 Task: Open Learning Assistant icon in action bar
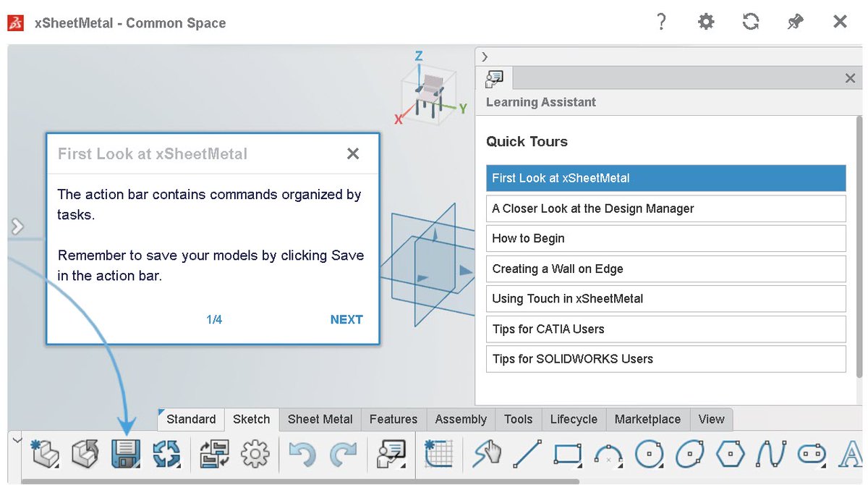click(391, 455)
